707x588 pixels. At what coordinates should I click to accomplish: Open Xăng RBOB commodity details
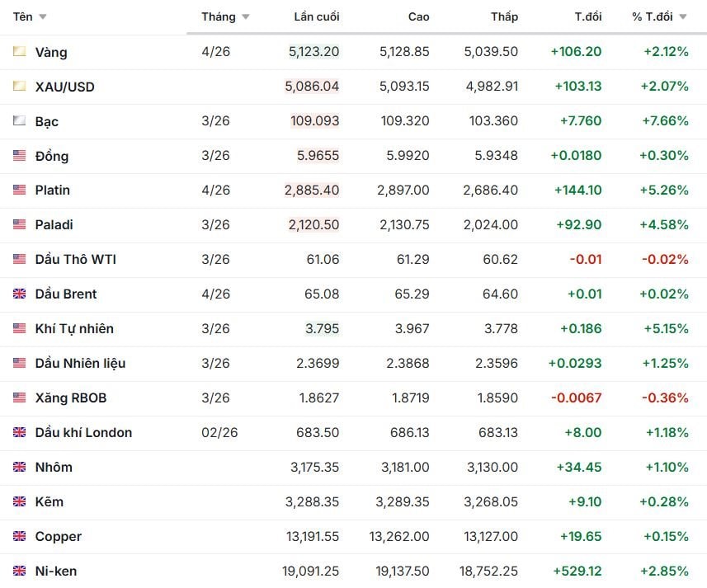pyautogui.click(x=71, y=397)
